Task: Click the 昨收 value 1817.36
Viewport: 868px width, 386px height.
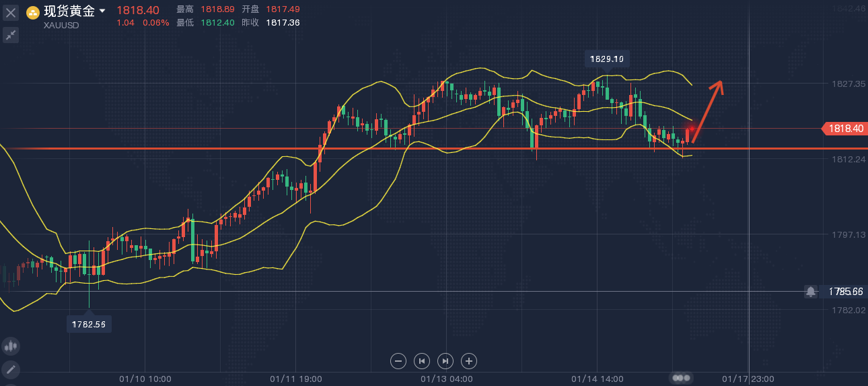Action: (x=283, y=22)
